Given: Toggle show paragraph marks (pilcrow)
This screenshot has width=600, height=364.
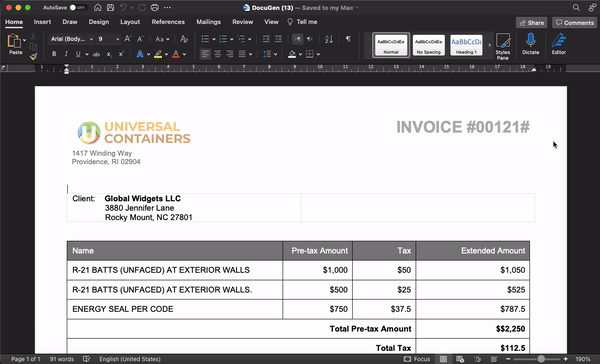Looking at the screenshot, I should click(x=348, y=39).
